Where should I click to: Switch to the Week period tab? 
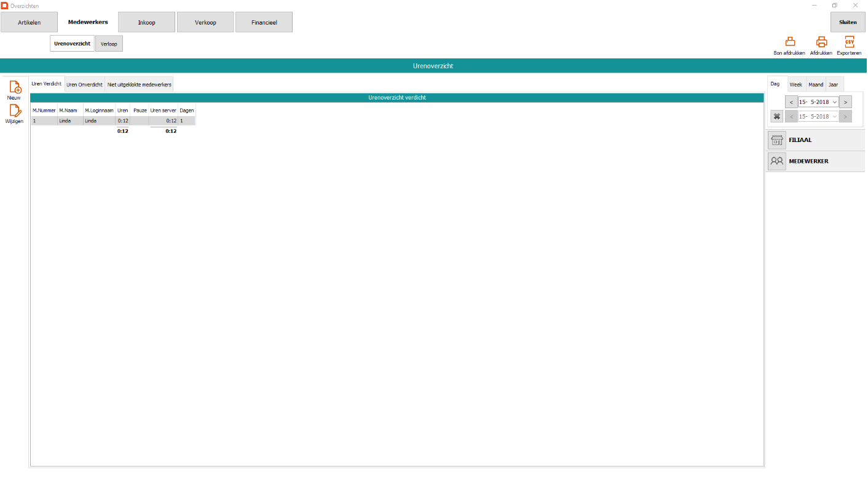[795, 85]
